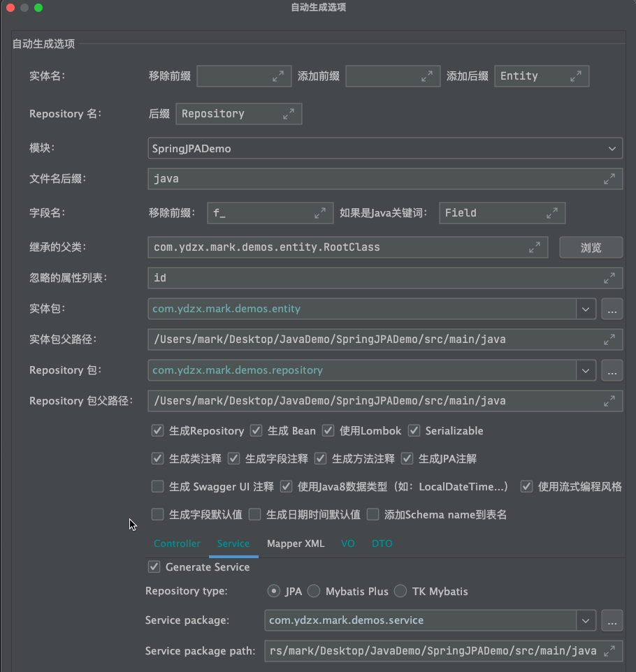
Task: Uncheck the 使用Lombok option
Action: click(x=328, y=430)
